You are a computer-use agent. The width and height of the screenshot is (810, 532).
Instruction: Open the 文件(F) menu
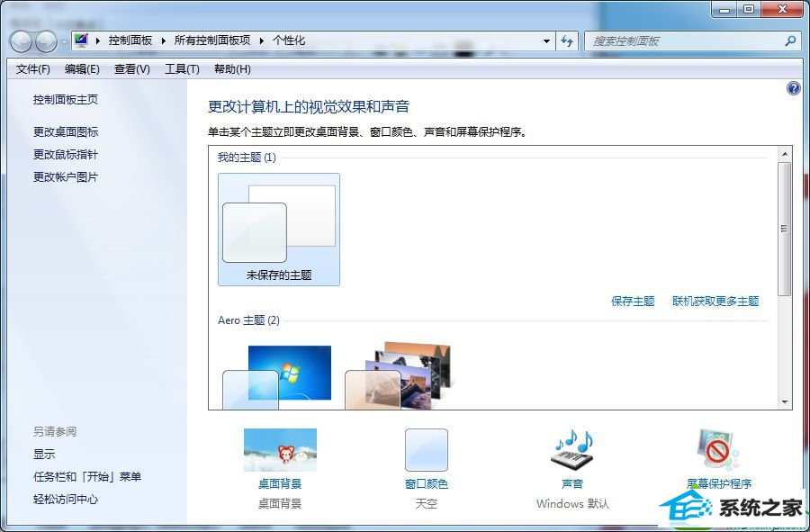[32, 69]
